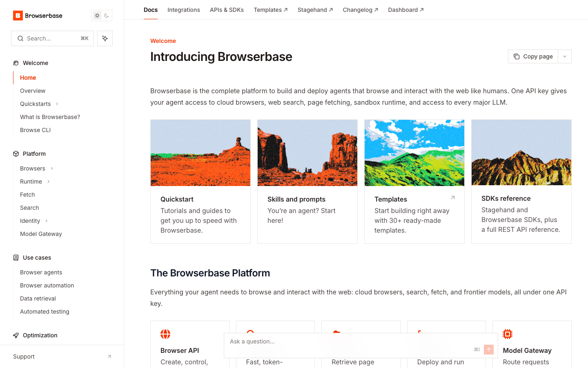Click the Templates card external arrow
This screenshot has width=588, height=368.
click(452, 197)
